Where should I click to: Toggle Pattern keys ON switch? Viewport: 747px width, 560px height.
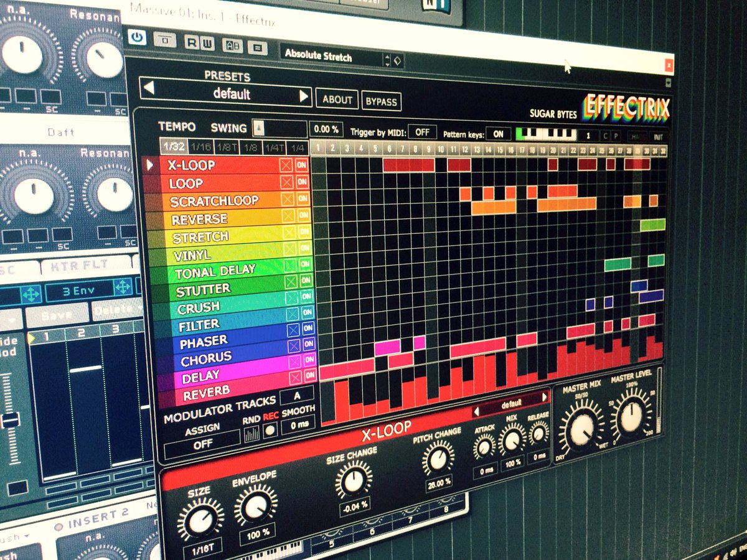coord(498,134)
